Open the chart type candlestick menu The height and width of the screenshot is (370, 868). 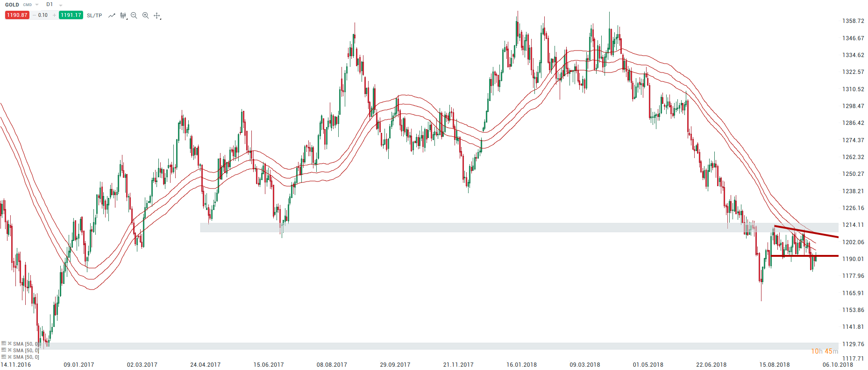point(123,15)
